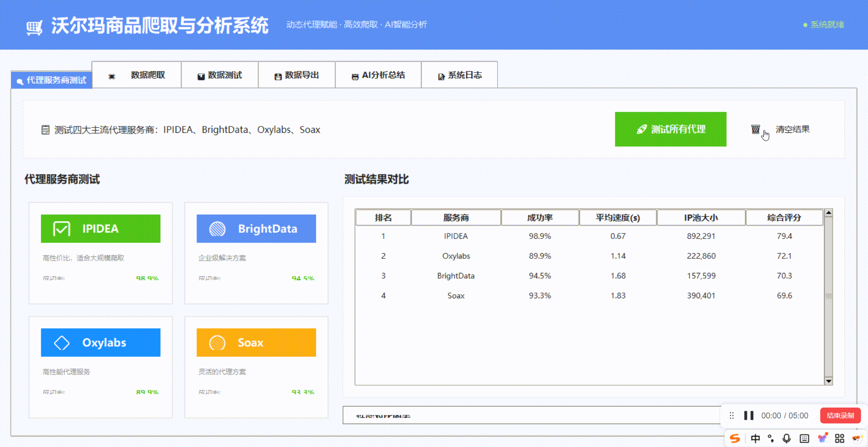
Task: Click the 390,401 IP pool size cell
Action: (x=701, y=296)
